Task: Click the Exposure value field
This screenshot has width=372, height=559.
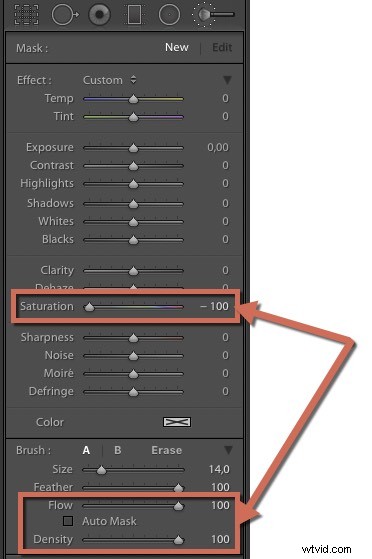Action: point(218,147)
